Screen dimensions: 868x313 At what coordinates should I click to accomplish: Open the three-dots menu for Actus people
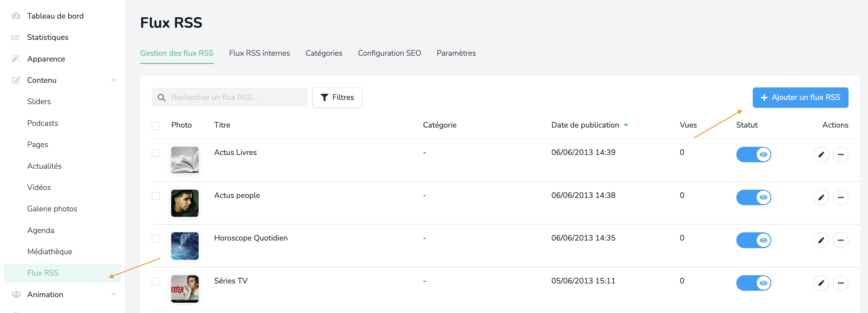(x=840, y=197)
